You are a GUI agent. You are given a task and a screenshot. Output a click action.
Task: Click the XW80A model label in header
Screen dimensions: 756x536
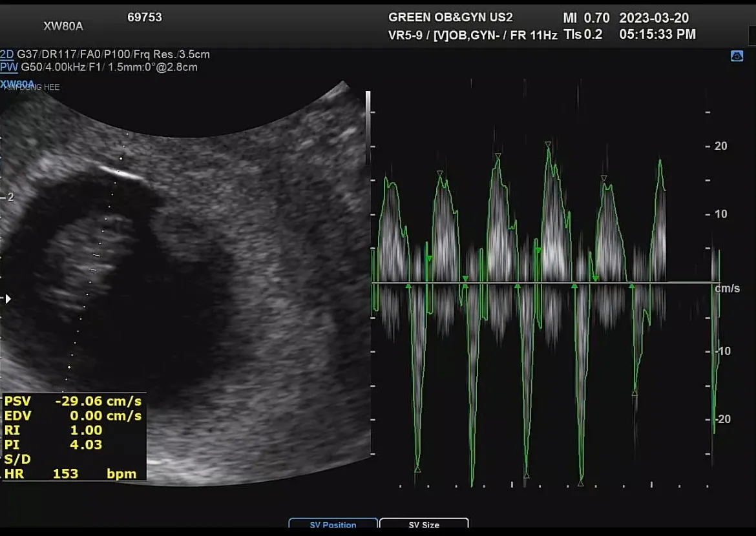click(63, 26)
